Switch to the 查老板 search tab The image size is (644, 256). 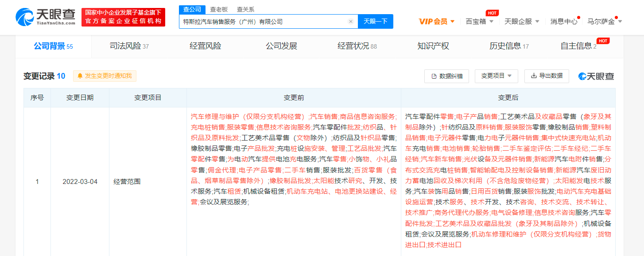(x=219, y=9)
